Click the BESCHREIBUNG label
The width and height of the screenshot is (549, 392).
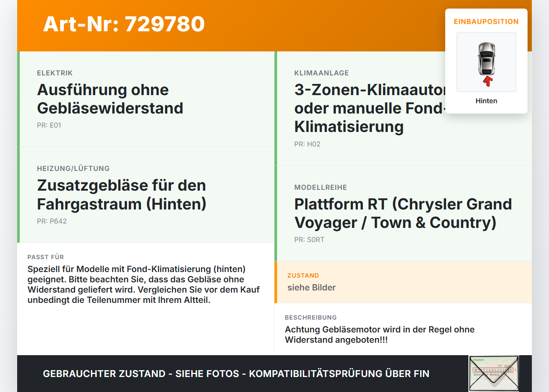point(311,317)
